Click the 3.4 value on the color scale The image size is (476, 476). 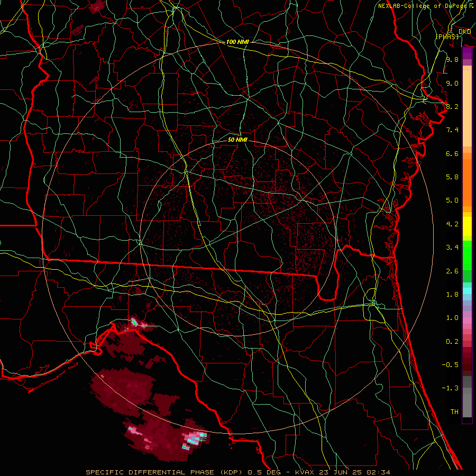coord(452,247)
